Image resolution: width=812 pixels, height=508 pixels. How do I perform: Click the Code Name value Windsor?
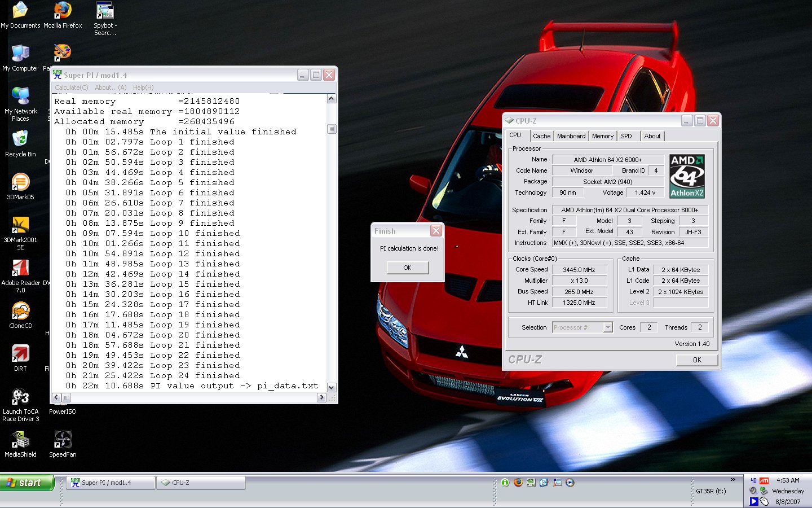pos(581,170)
